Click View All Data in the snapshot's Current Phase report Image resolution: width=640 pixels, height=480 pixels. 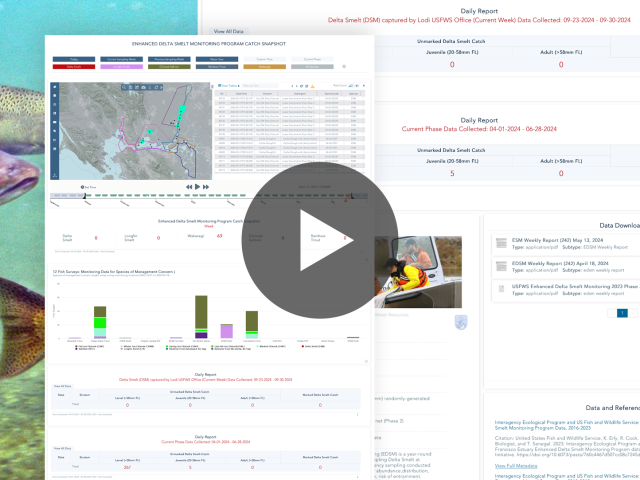point(62,448)
